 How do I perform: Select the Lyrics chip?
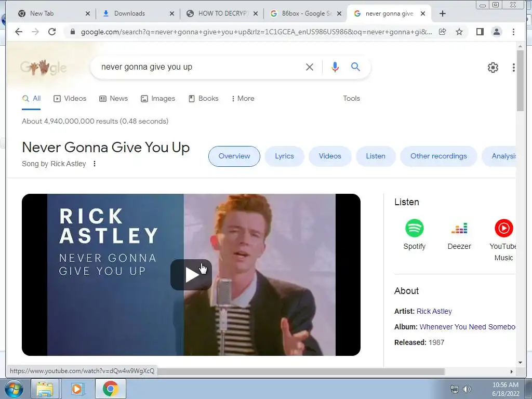[284, 156]
